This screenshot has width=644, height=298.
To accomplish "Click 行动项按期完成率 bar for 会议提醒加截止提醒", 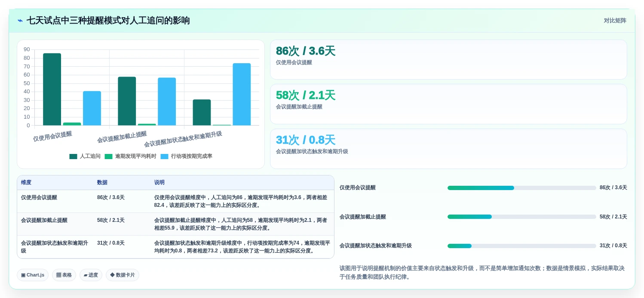I will pyautogui.click(x=167, y=101).
